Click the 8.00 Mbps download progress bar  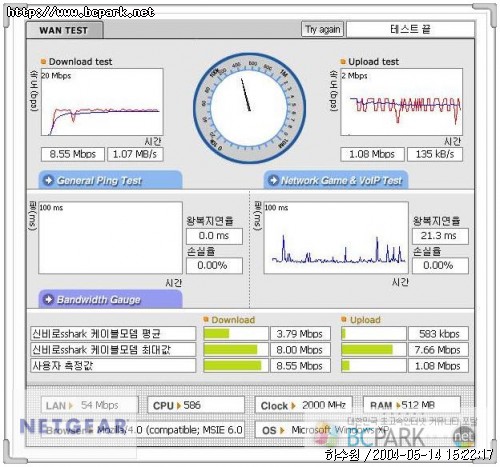pos(236,350)
